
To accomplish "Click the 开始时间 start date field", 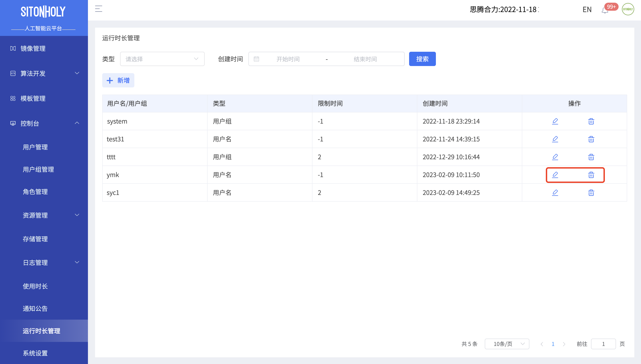I will point(288,59).
